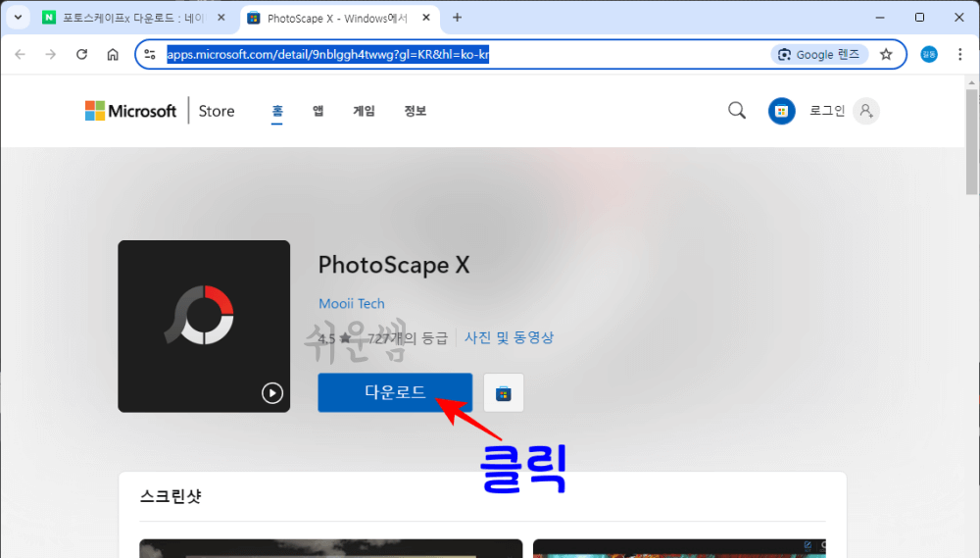Select the 홈 navigation tab
The height and width of the screenshot is (558, 980).
(x=277, y=111)
